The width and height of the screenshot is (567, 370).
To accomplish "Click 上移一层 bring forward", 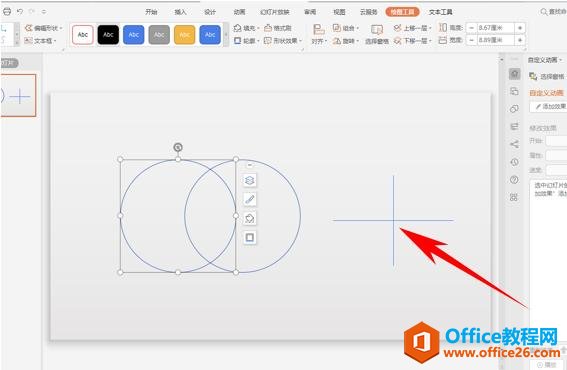I will 413,28.
